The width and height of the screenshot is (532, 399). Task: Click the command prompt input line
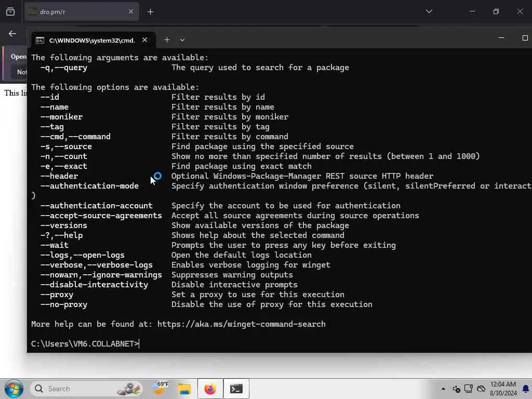click(x=85, y=344)
